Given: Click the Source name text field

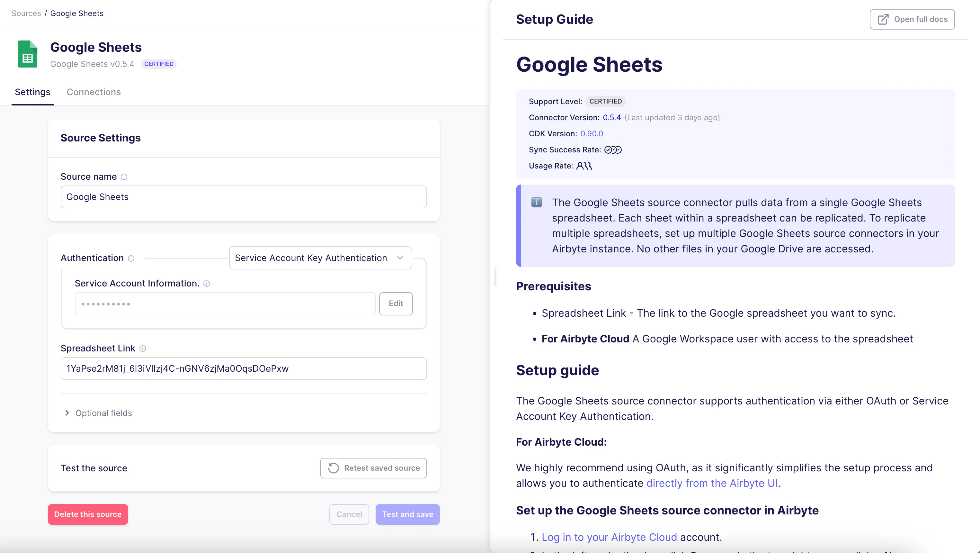Looking at the screenshot, I should [244, 197].
